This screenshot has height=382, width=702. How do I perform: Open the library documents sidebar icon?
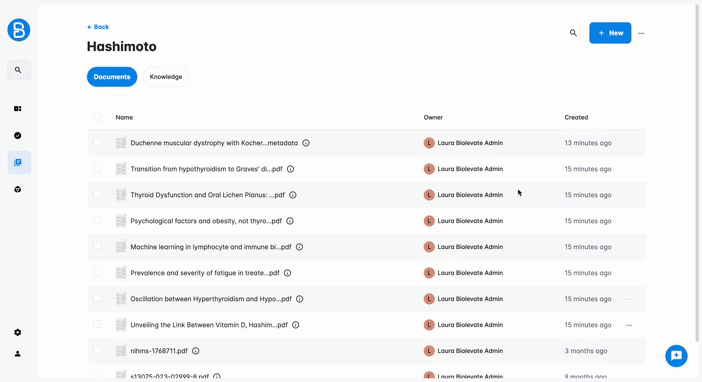click(x=18, y=163)
